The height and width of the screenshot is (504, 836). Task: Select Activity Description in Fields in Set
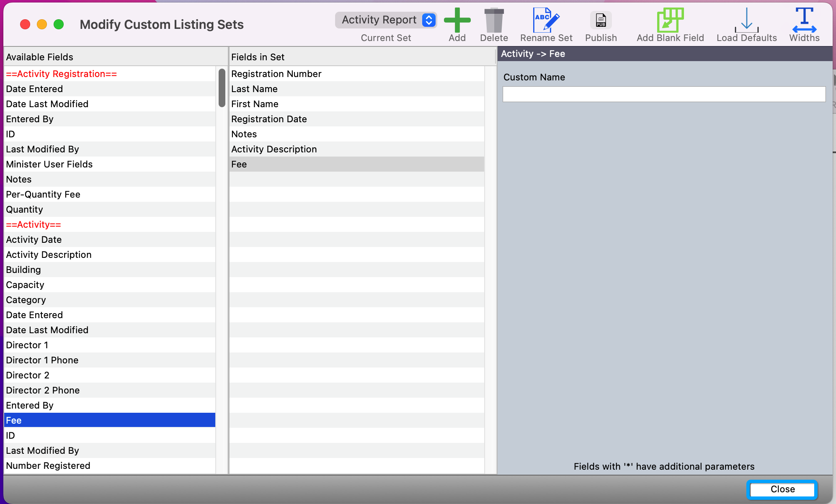[274, 149]
